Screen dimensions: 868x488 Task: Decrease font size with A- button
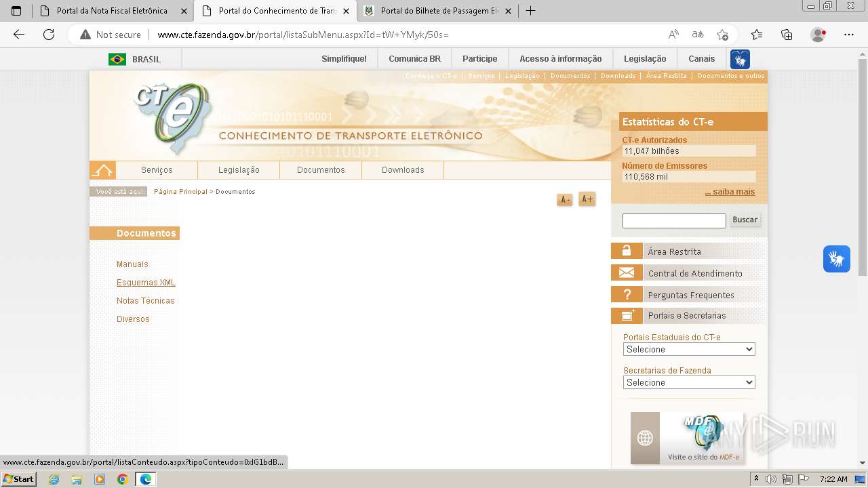(565, 199)
